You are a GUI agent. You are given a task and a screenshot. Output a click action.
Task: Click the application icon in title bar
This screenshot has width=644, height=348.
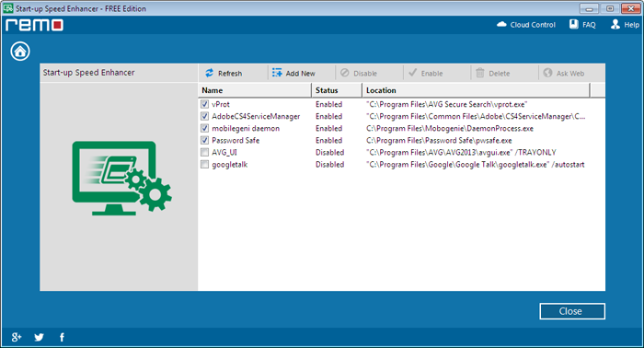[7, 8]
